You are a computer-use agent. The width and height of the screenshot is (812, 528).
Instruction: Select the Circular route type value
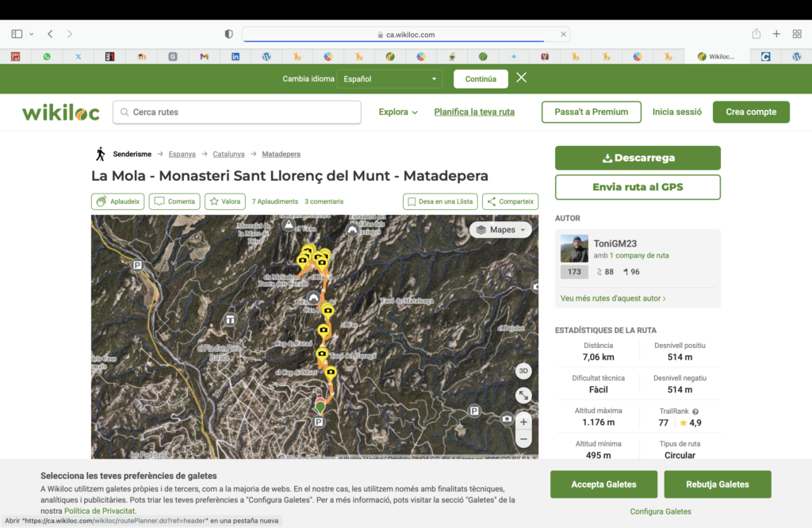coord(680,456)
